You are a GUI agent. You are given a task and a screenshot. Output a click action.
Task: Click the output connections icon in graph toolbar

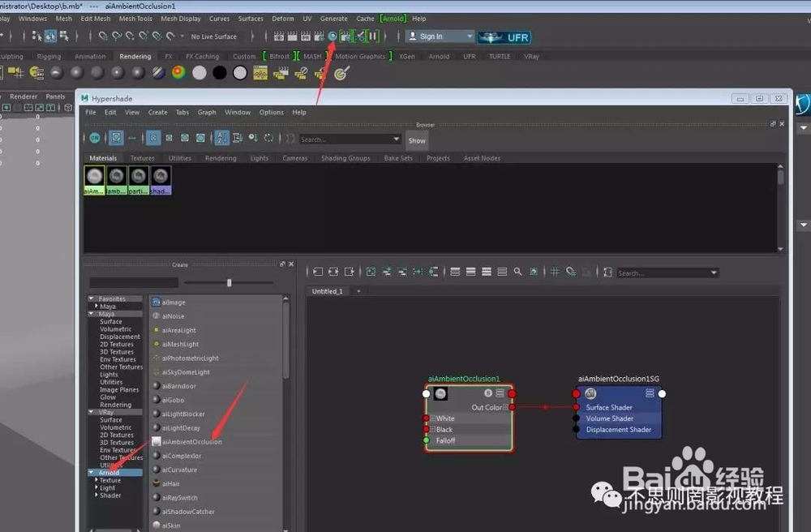point(350,272)
